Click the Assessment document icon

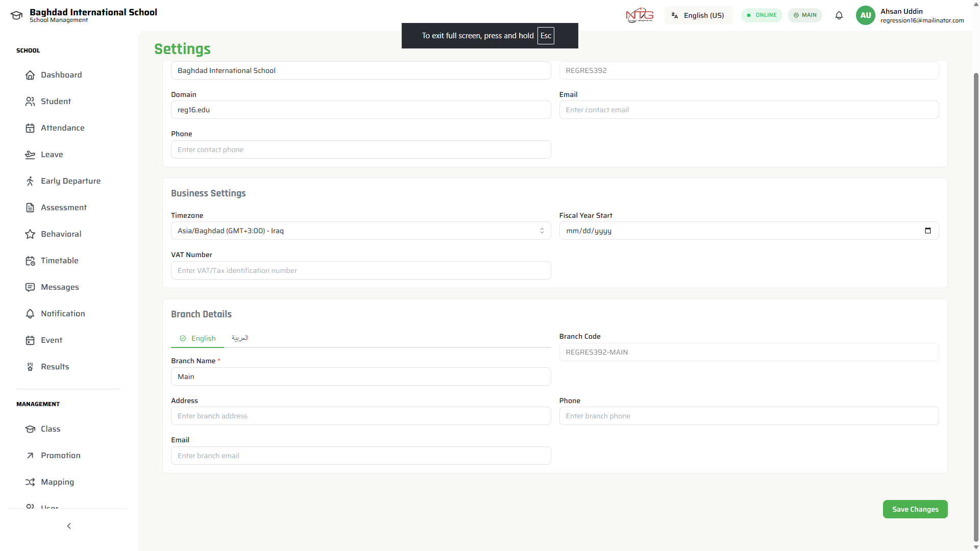pyautogui.click(x=30, y=208)
